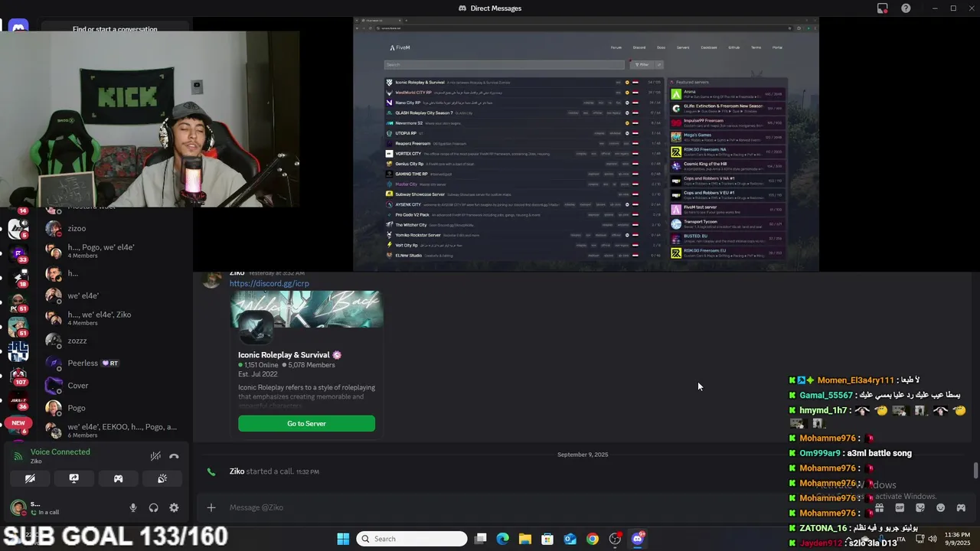980x551 pixels.
Task: Toggle noise suppression icon beside Voice Connected
Action: coord(155,456)
